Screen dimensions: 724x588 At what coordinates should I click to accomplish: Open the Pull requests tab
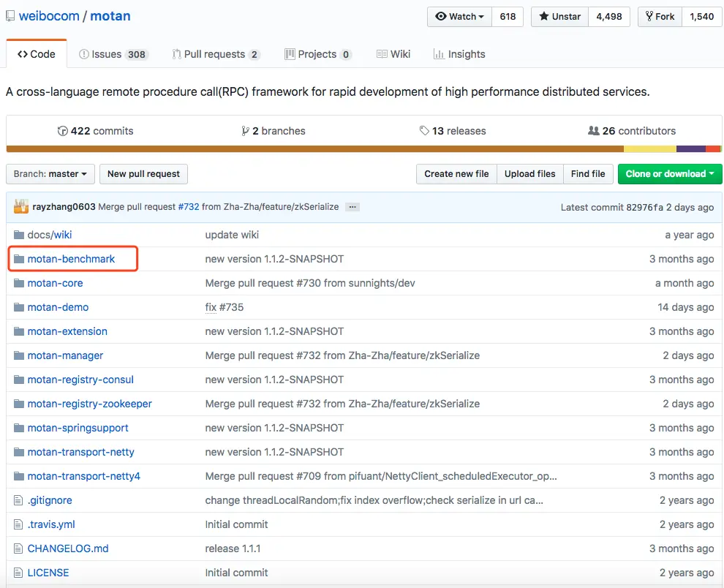(x=216, y=54)
